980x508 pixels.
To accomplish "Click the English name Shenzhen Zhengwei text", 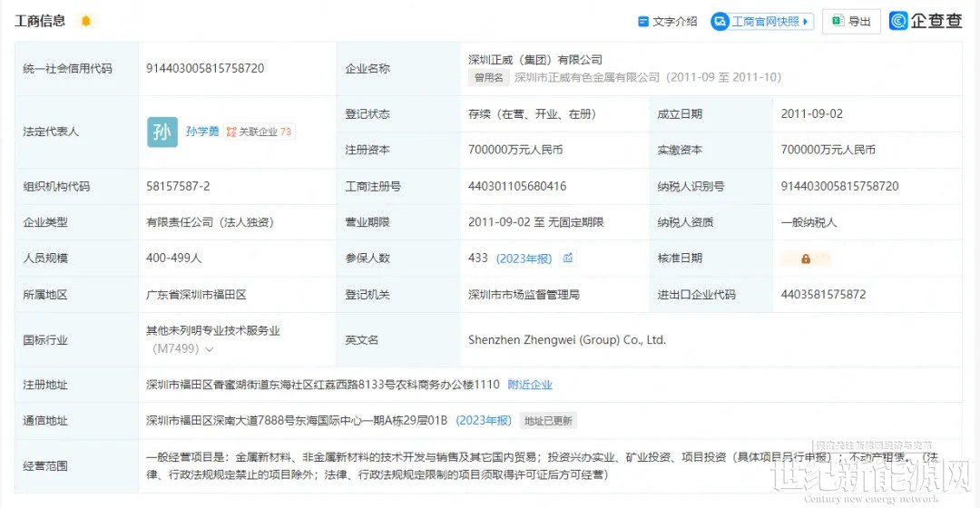I will pyautogui.click(x=566, y=340).
